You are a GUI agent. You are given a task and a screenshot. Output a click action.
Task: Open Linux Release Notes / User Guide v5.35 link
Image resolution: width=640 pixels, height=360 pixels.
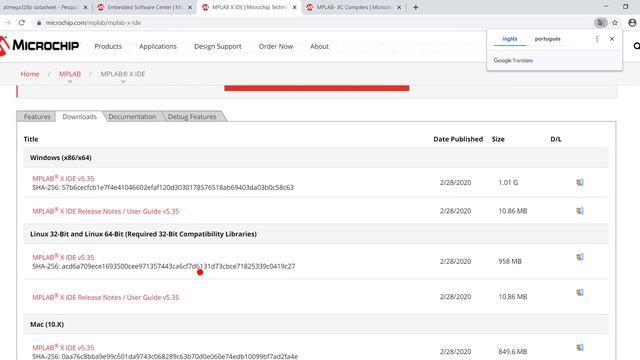(x=106, y=297)
